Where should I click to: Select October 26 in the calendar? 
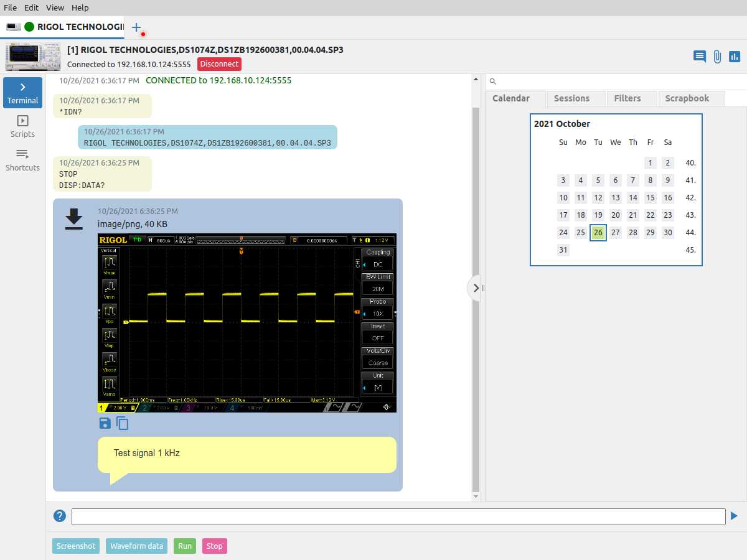tap(598, 233)
